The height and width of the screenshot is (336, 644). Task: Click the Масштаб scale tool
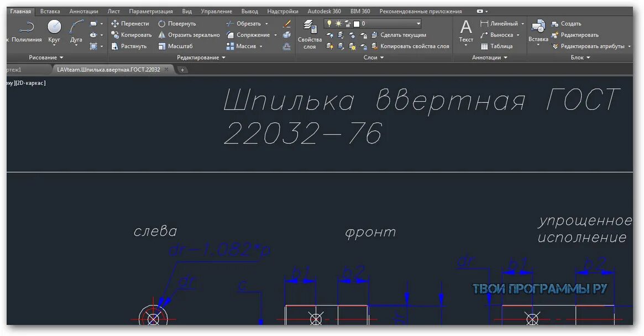[x=175, y=46]
